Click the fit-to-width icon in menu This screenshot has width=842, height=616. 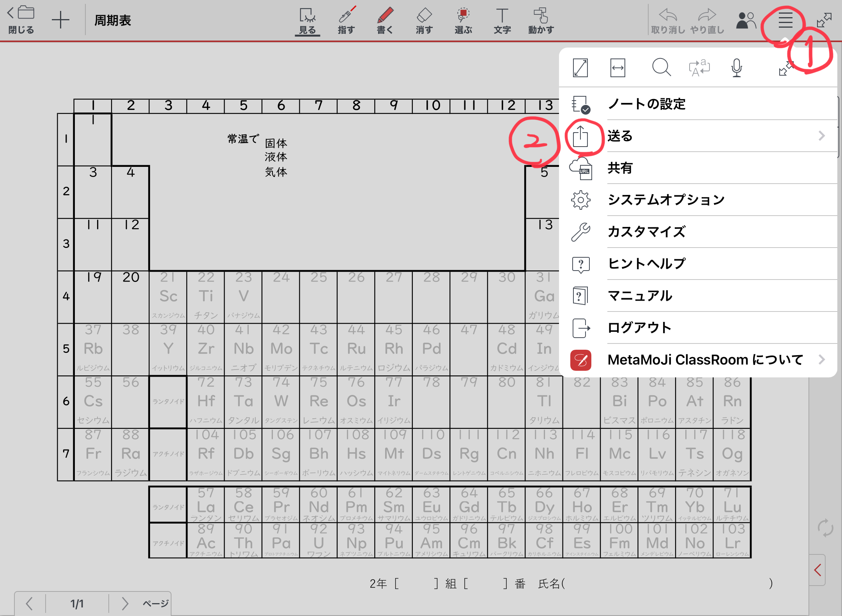point(618,68)
